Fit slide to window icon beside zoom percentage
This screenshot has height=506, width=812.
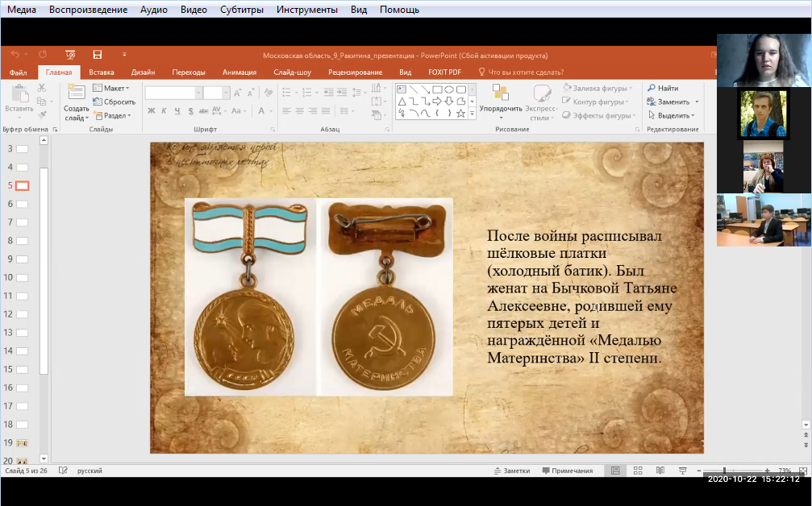(803, 471)
